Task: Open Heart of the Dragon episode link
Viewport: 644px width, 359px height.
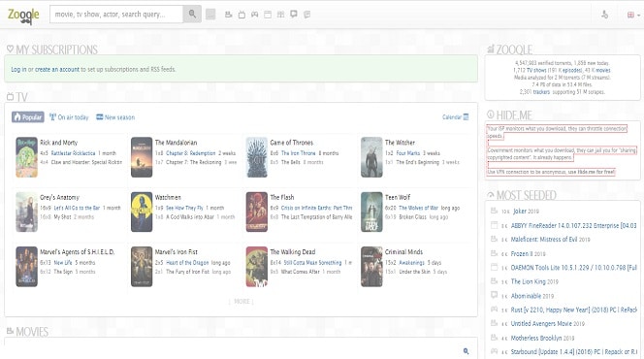Action: (187, 263)
